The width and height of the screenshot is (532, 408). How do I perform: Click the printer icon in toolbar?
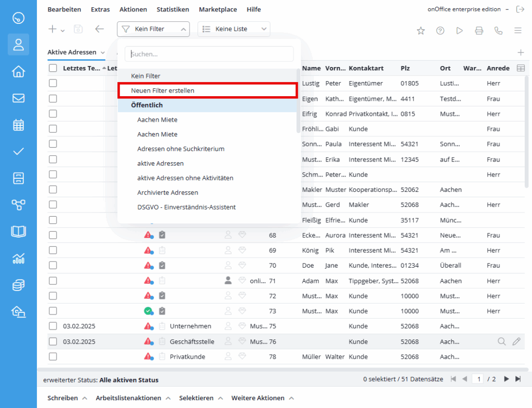pyautogui.click(x=479, y=31)
